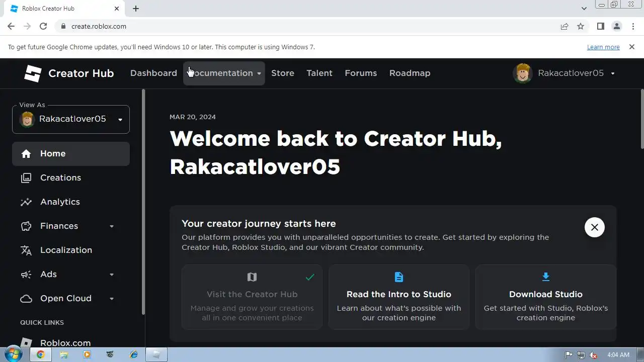
Task: Open a new browser tab
Action: pyautogui.click(x=136, y=9)
